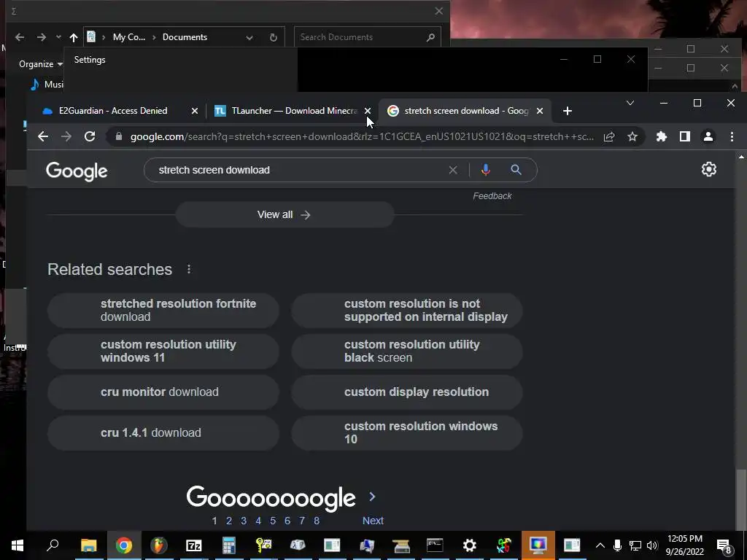Search stretched resolution fortnite download
The width and height of the screenshot is (747, 560).
coord(163,311)
